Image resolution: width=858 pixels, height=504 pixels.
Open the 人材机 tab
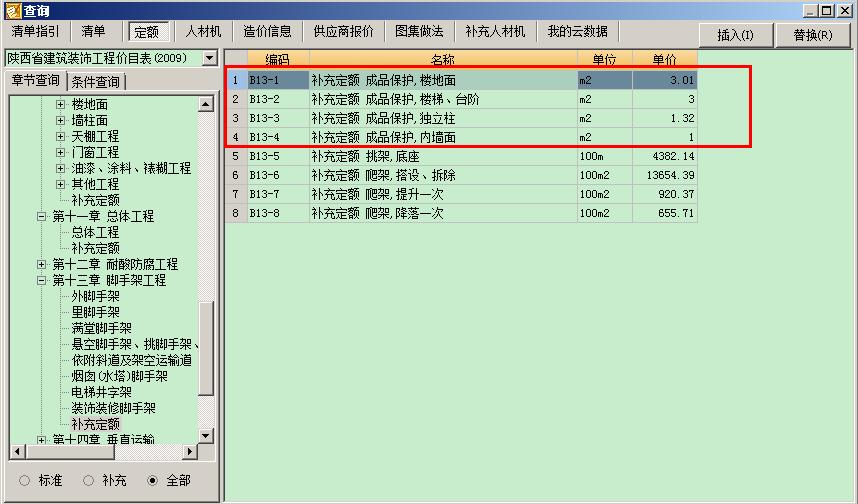(203, 32)
